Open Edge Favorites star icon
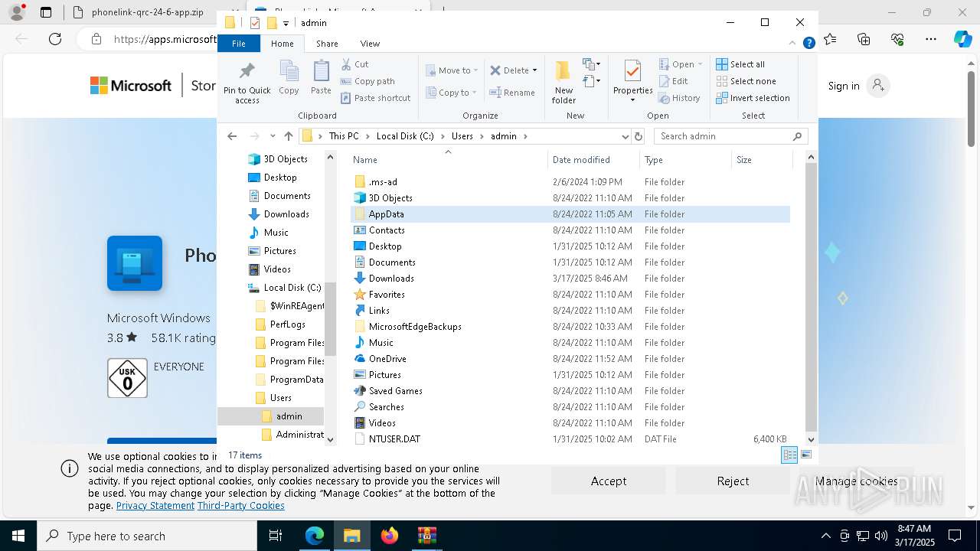Screen dimensions: 980x551 pos(830,39)
